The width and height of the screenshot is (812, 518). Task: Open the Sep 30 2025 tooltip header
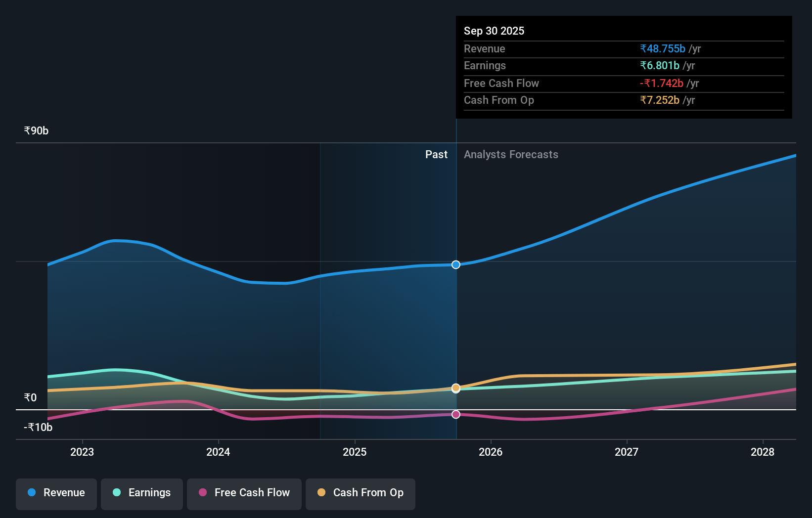494,31
